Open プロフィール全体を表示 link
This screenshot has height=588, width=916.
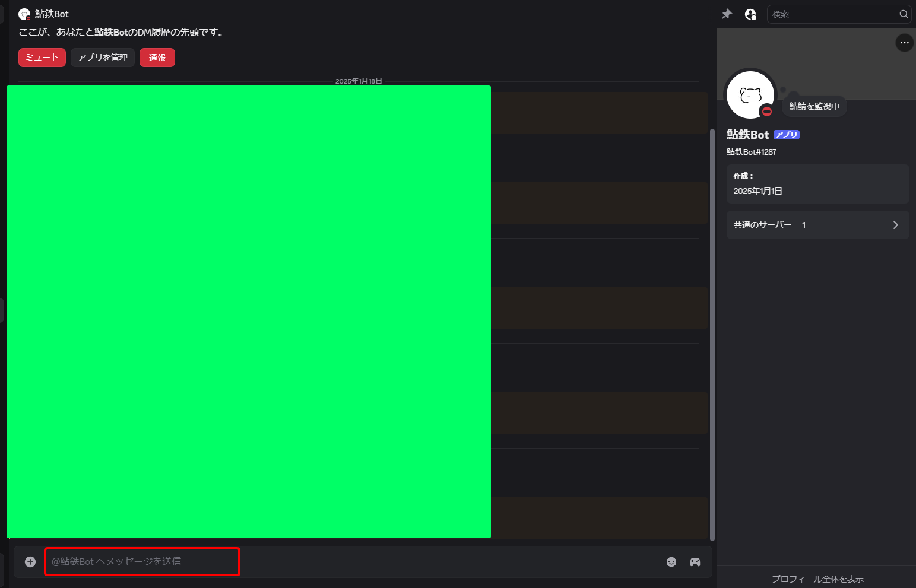click(x=818, y=579)
